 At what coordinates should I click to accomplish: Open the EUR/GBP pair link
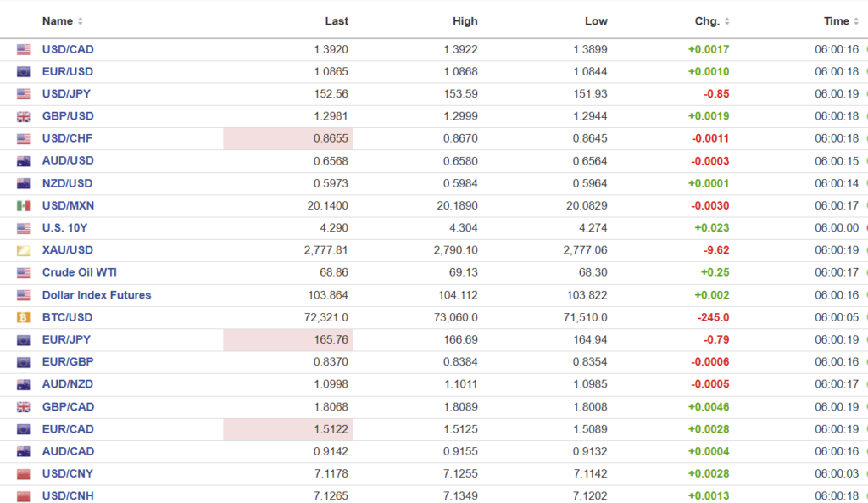pos(68,362)
